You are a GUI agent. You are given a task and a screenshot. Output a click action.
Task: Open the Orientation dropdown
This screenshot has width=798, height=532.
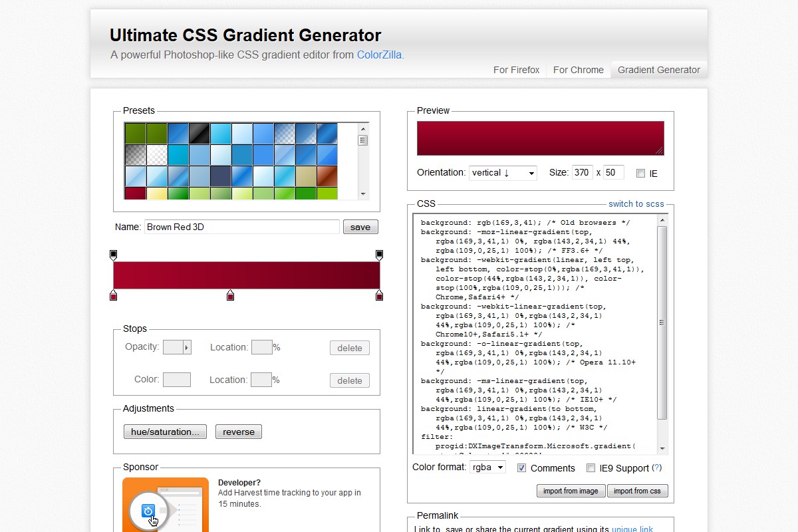point(503,173)
